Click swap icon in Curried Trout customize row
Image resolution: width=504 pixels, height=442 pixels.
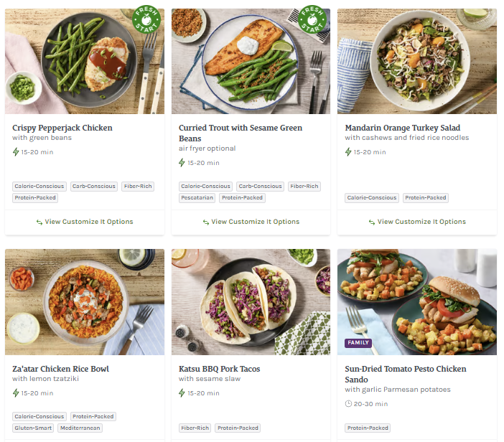tap(205, 222)
